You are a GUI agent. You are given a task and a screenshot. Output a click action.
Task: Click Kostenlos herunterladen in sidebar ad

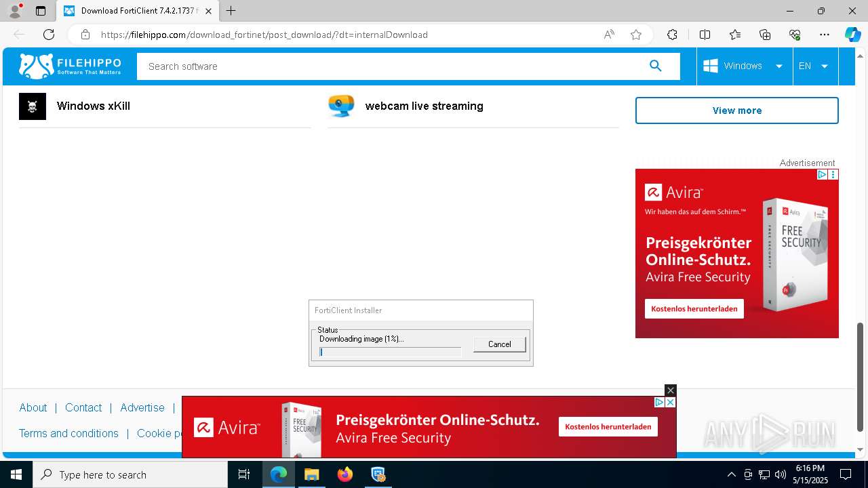click(694, 308)
